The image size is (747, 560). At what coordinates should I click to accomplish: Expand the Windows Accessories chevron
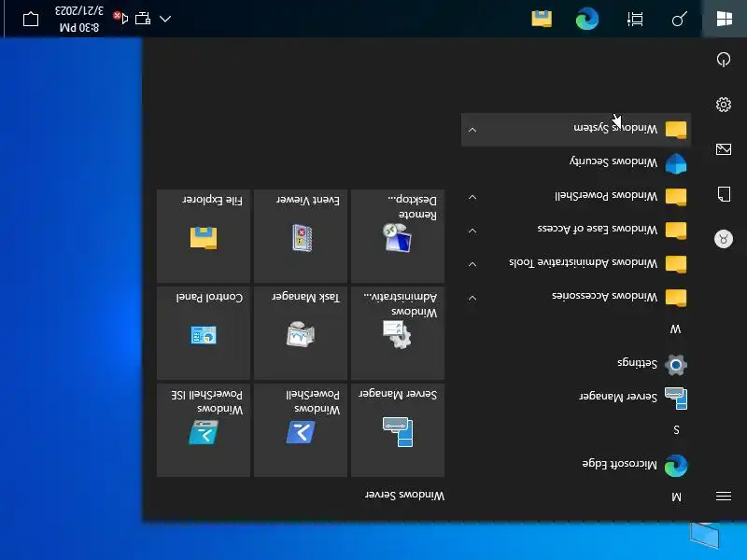(472, 298)
